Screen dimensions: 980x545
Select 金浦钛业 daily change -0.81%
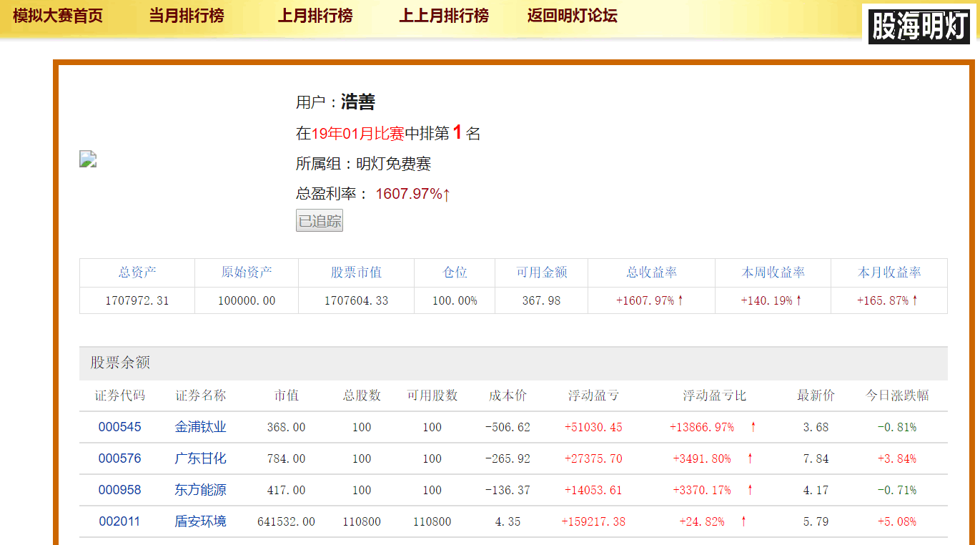click(897, 427)
